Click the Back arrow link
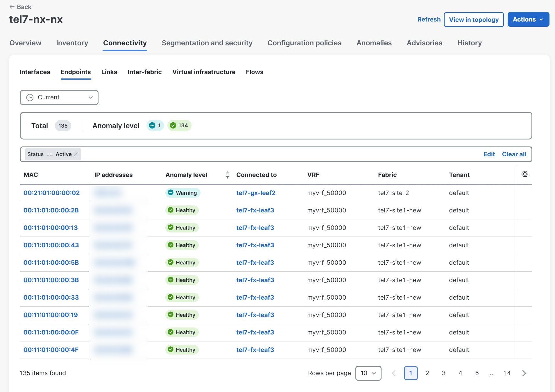 (x=20, y=7)
